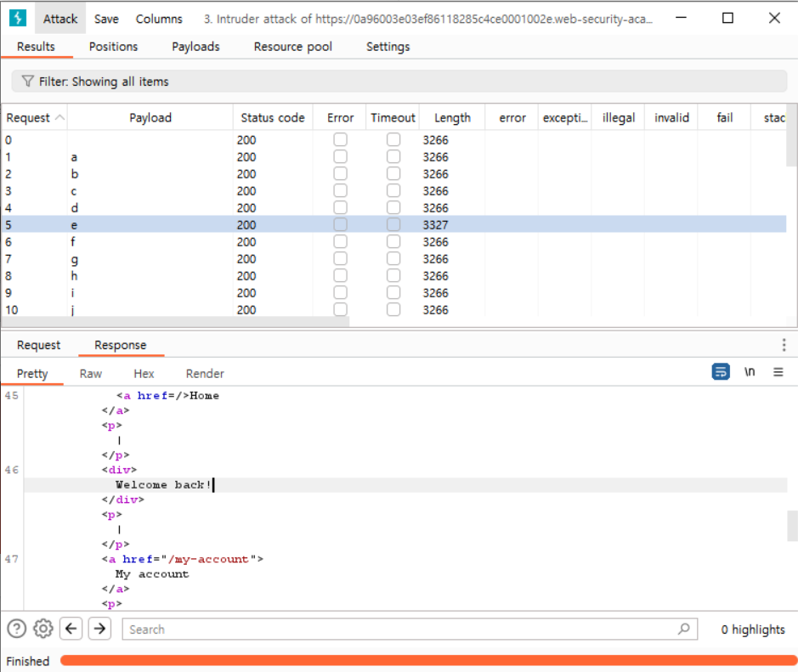Open the vertical three-dot options menu
This screenshot has height=672, width=798.
[x=784, y=345]
